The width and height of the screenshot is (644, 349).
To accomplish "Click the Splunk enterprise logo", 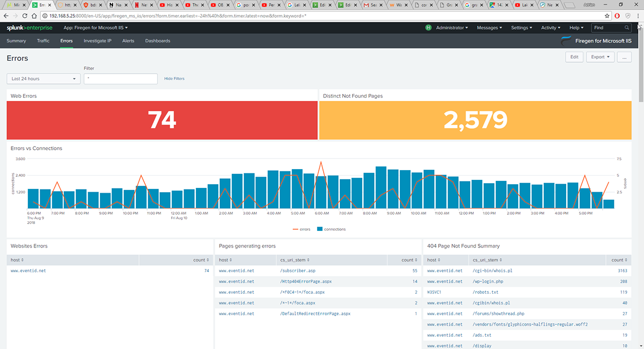I will (30, 27).
